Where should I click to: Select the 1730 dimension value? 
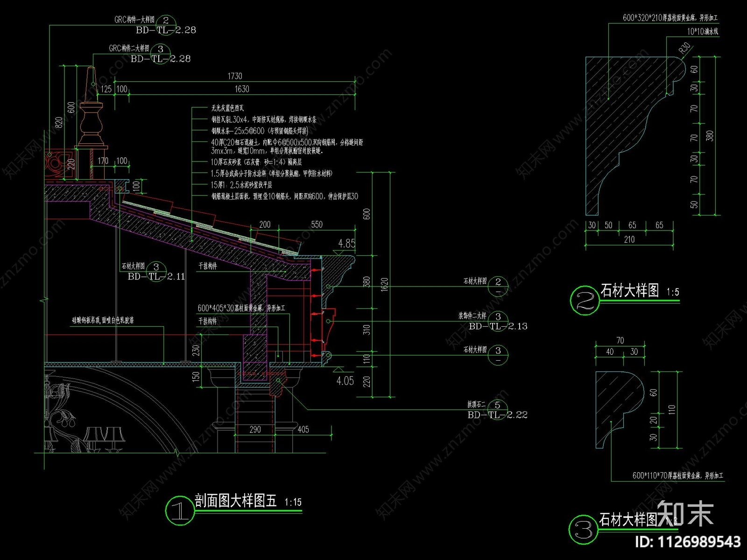(x=235, y=76)
